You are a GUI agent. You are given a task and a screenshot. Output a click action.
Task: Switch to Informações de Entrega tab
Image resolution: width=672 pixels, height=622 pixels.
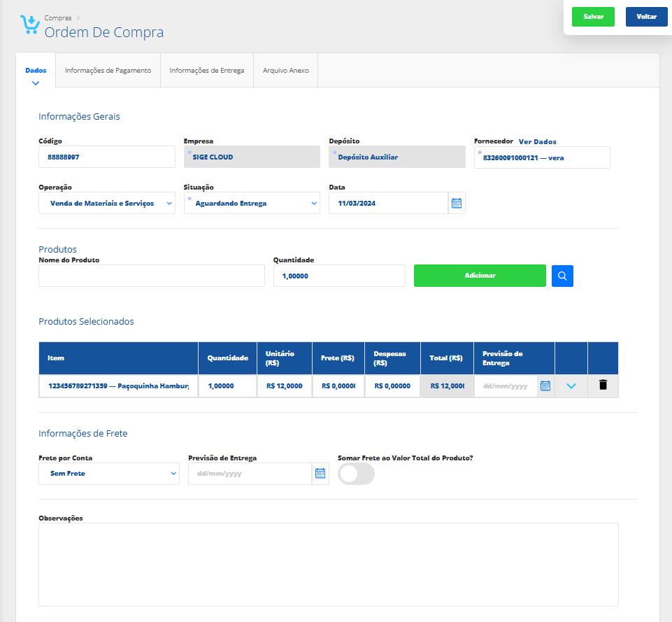pos(207,71)
